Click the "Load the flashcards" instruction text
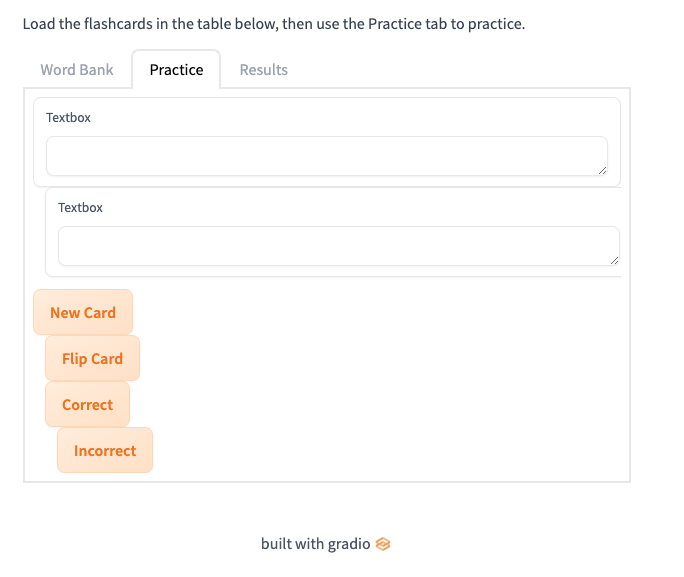684x577 pixels. tap(274, 24)
